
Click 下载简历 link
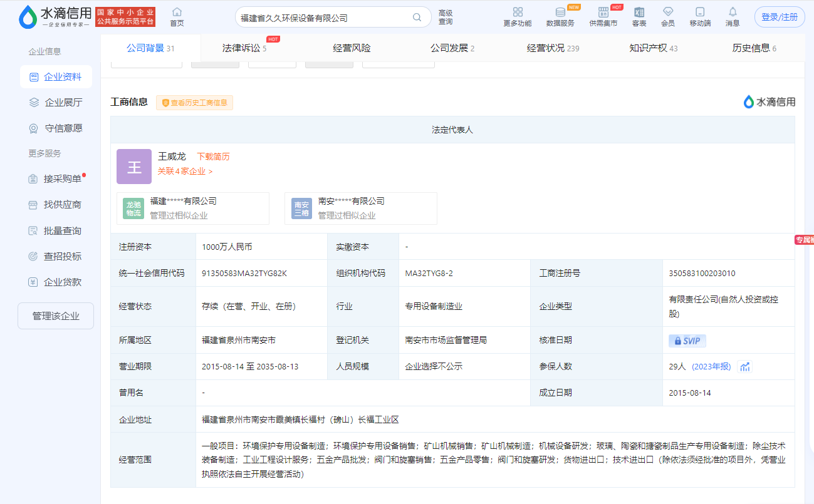[x=213, y=157]
